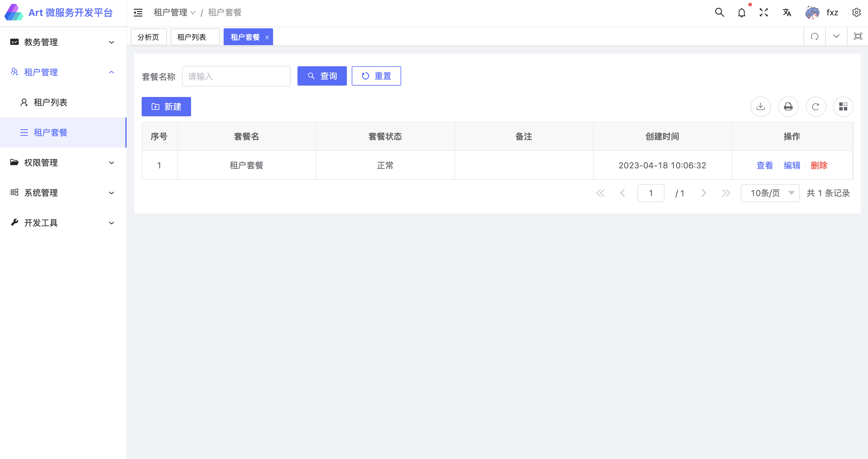
Task: Click the 序号 column header
Action: 159,136
